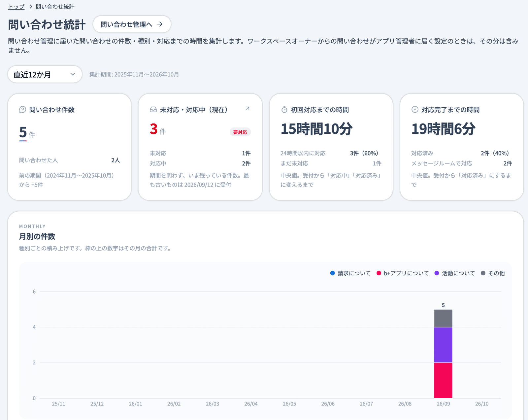The image size is (528, 420).
Task: Click the 対応済み 2件（40%） row
Action: (x=461, y=153)
